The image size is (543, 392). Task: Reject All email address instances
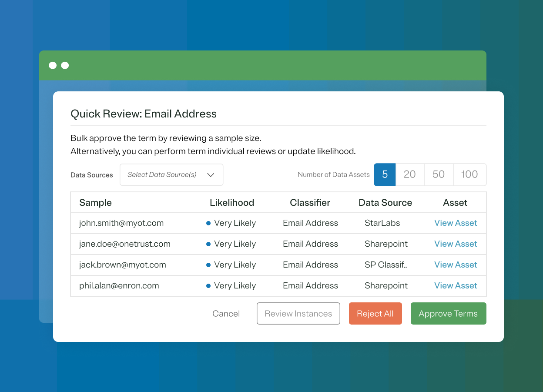point(375,313)
